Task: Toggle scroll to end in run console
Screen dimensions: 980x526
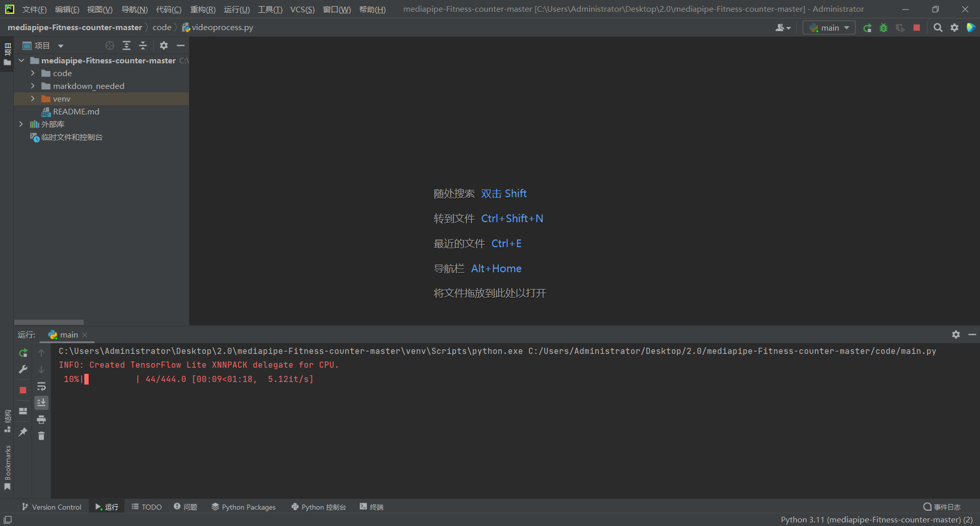Action: (x=41, y=403)
